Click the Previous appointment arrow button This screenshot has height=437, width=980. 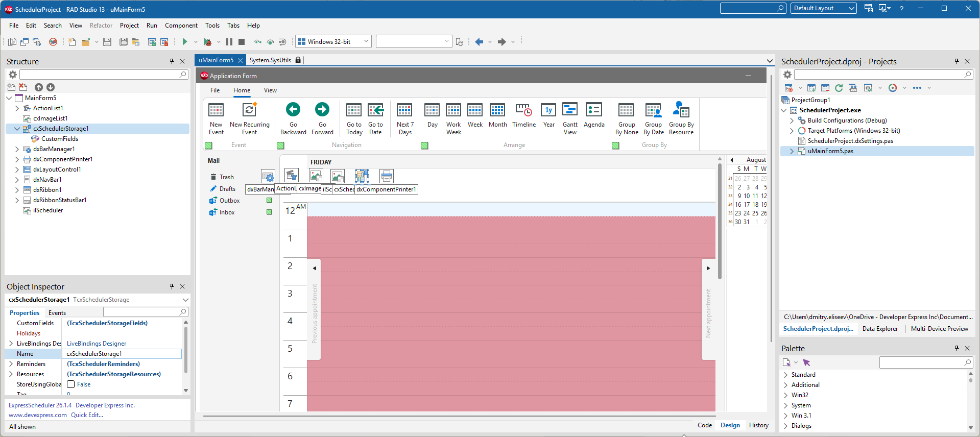[315, 268]
